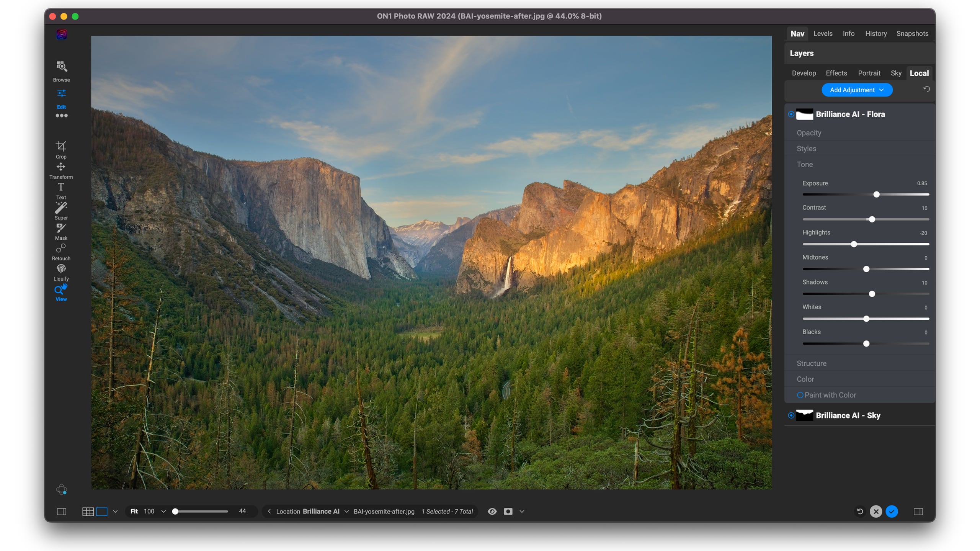Open the Add Adjustment dropdown
The width and height of the screenshot is (980, 551).
[857, 90]
